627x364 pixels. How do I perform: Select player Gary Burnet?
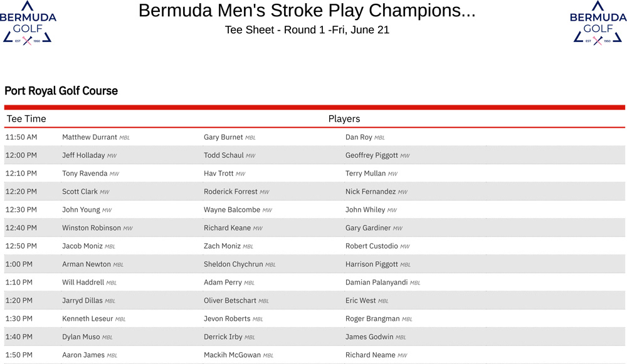tap(223, 137)
